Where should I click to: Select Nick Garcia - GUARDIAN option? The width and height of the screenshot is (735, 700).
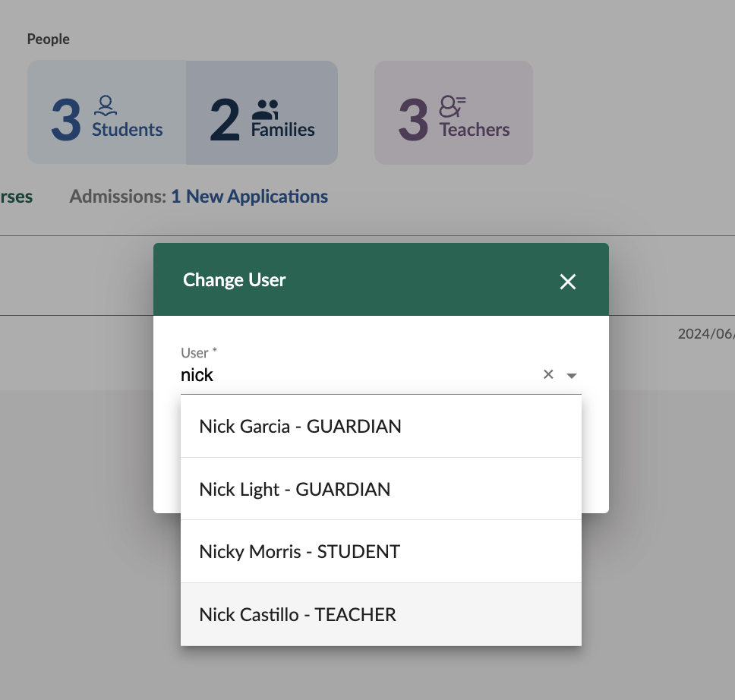click(x=381, y=426)
